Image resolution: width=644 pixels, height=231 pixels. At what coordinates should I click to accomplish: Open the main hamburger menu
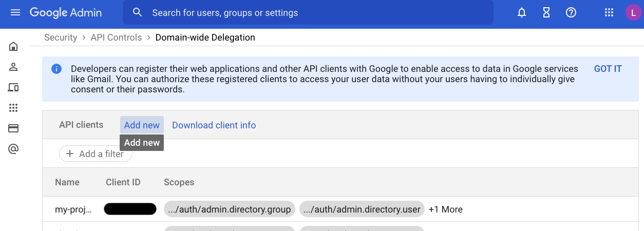(x=15, y=12)
